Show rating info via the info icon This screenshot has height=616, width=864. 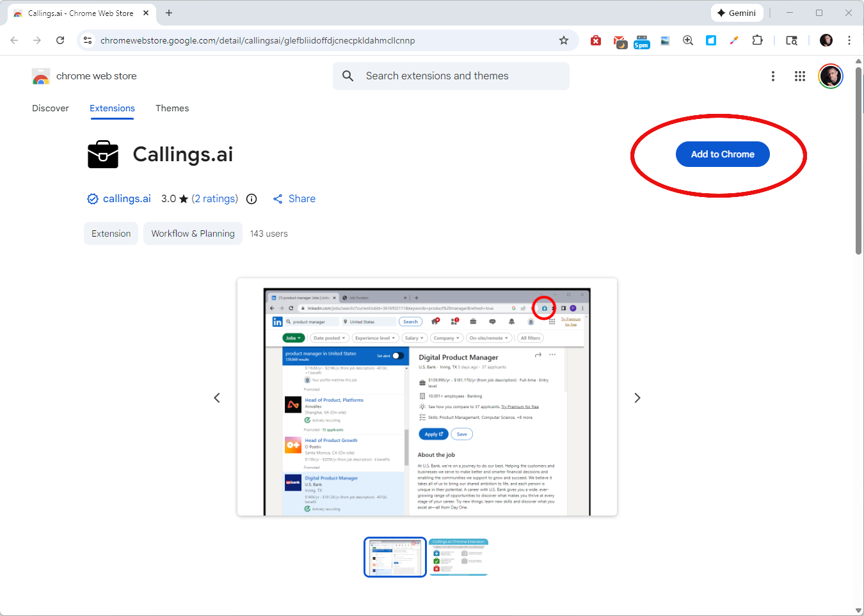point(252,199)
